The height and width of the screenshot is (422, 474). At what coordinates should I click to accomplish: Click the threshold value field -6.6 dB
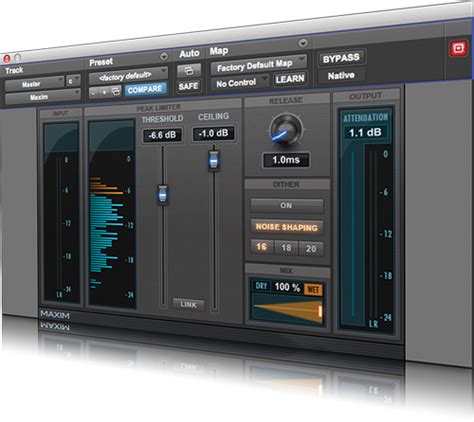(162, 135)
